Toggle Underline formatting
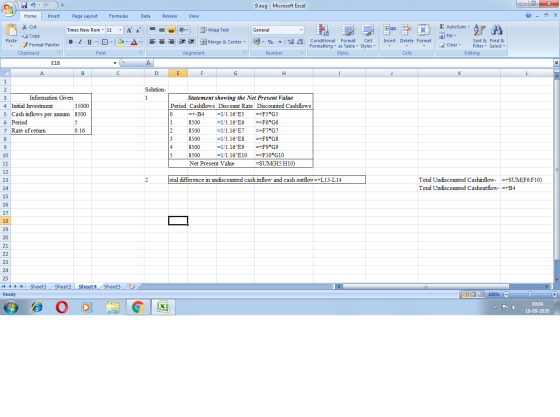560x417 pixels. 89,42
